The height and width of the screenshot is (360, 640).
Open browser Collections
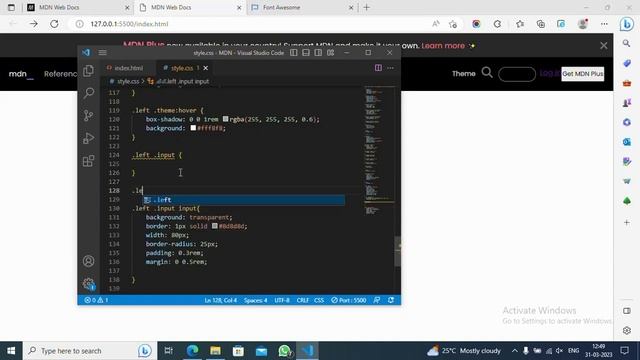[540, 24]
